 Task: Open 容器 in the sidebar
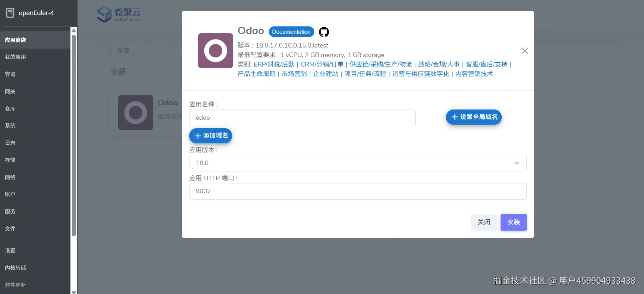pos(35,74)
